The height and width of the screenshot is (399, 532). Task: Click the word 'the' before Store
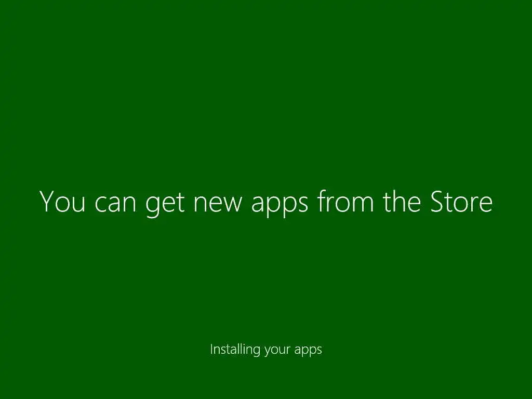[x=402, y=202]
